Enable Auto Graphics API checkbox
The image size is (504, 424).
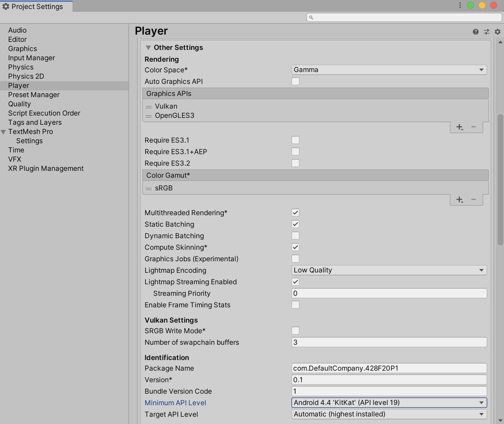(x=296, y=81)
